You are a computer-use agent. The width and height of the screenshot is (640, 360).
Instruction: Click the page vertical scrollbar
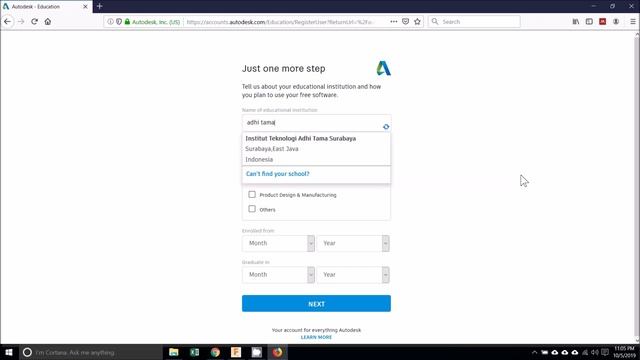tap(637, 187)
